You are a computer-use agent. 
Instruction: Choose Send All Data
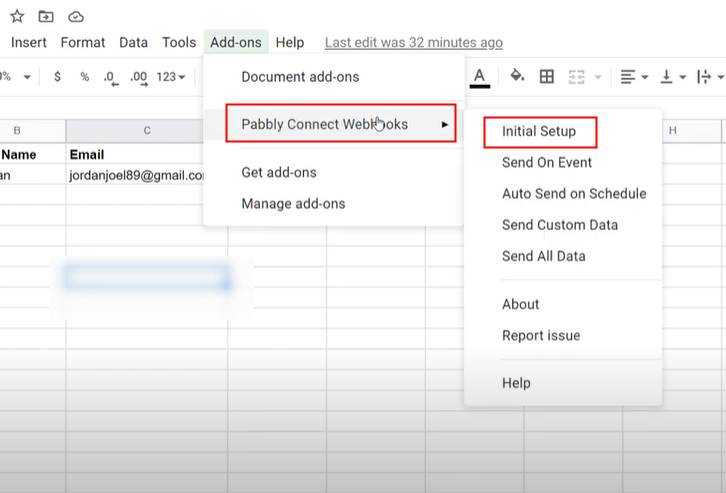tap(563, 256)
